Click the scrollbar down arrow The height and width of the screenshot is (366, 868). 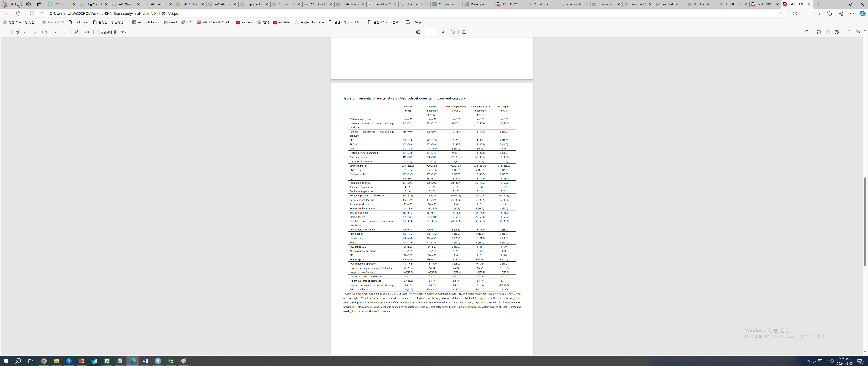[865, 352]
